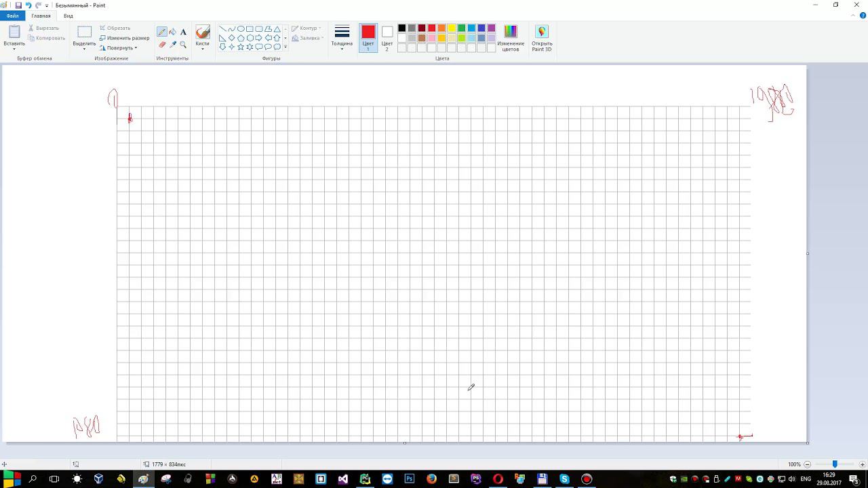Choose the Oval shape

[x=241, y=29]
